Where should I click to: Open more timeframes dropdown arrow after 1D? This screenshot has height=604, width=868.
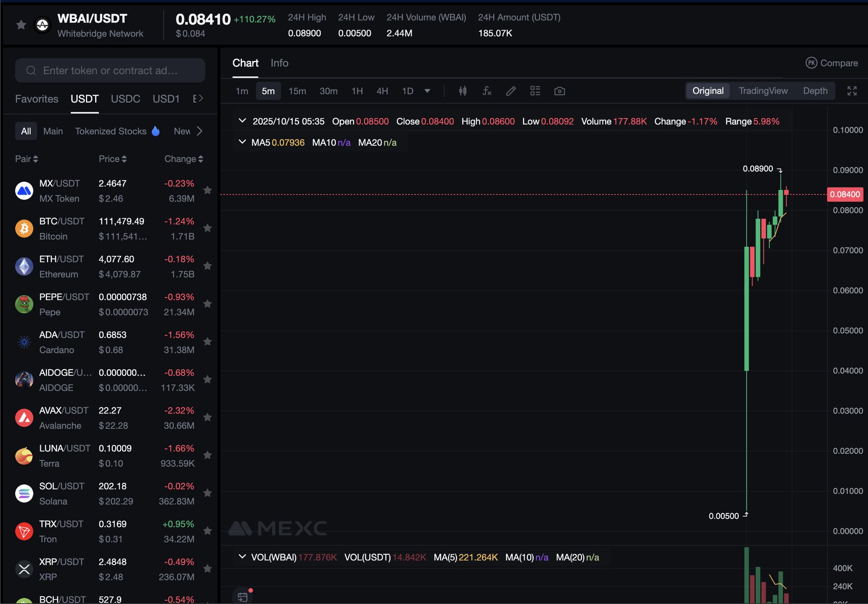[427, 91]
